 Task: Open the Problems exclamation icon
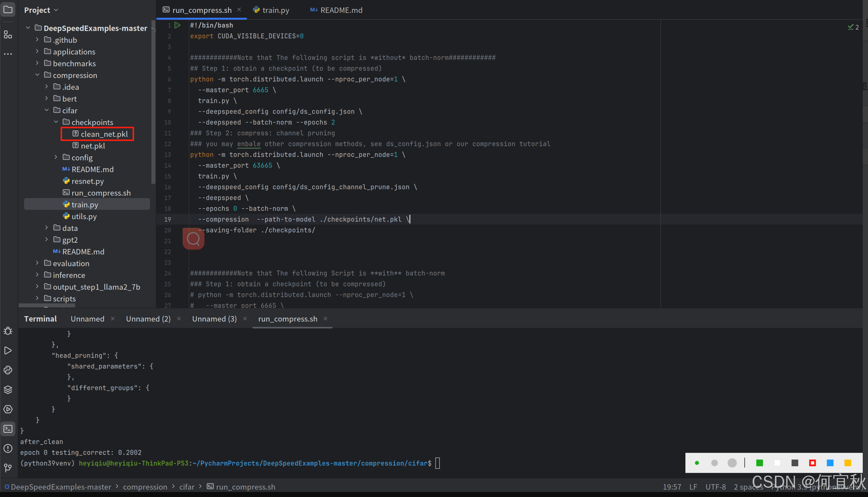(x=8, y=449)
